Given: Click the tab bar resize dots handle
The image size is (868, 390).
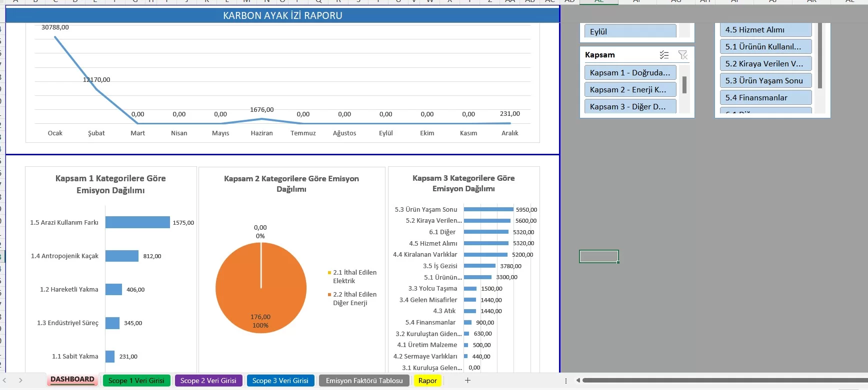Looking at the screenshot, I should tap(566, 381).
